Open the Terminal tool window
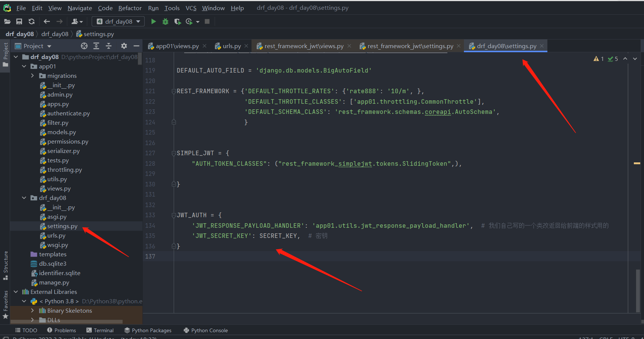Image resolution: width=644 pixels, height=339 pixels. pos(100,330)
